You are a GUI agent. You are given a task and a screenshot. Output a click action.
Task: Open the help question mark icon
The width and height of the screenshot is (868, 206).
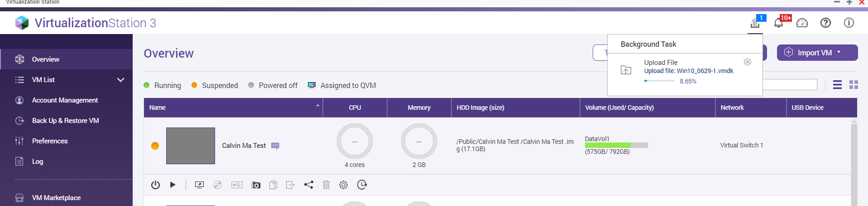pos(825,23)
